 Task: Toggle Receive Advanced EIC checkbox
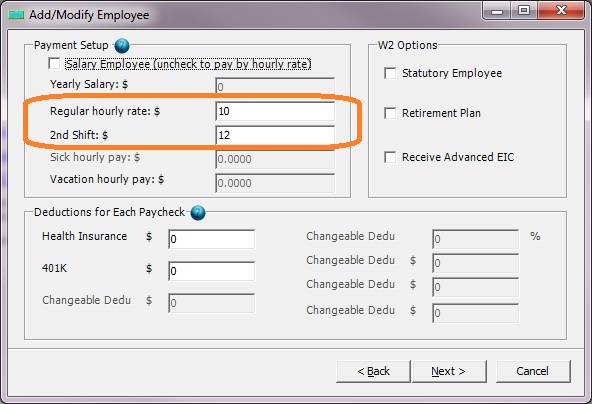tap(390, 157)
